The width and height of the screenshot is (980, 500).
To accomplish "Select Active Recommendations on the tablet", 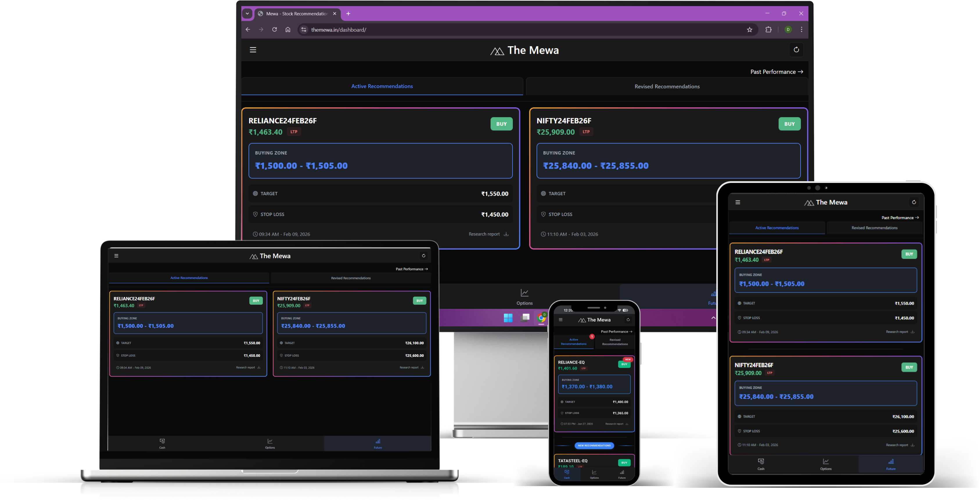I will [777, 228].
